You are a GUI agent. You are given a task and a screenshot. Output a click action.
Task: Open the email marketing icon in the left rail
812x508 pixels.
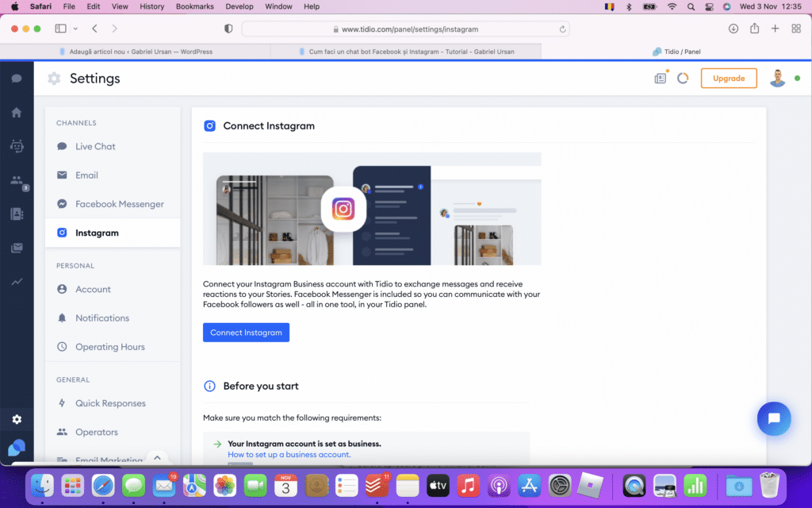pyautogui.click(x=17, y=248)
